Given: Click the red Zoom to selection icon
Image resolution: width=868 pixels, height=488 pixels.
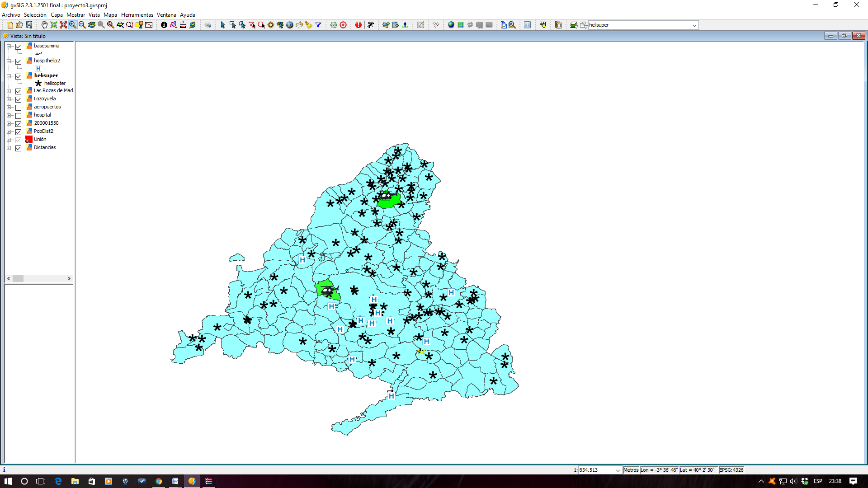Looking at the screenshot, I should click(63, 25).
